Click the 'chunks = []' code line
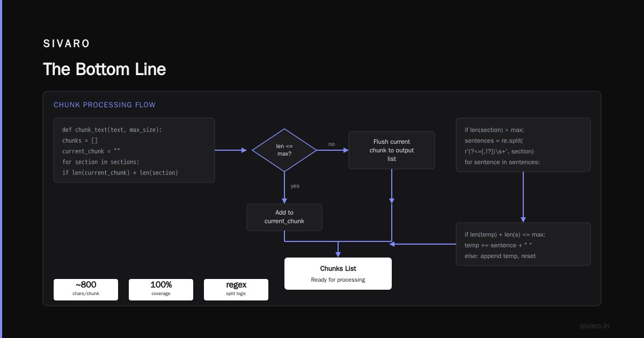Viewport: 644px width, 338px height. click(80, 141)
